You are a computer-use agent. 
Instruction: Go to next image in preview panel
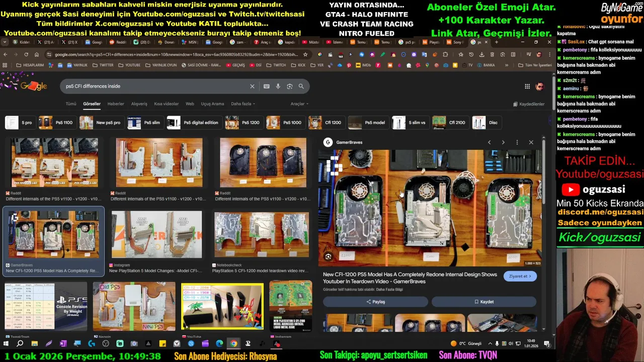[x=503, y=142]
